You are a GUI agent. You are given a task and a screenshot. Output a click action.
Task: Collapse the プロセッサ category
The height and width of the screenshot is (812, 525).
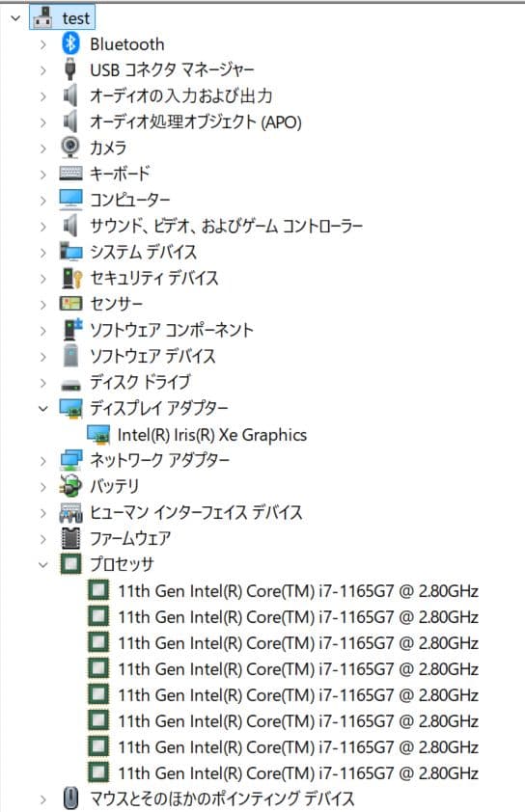[x=43, y=564]
